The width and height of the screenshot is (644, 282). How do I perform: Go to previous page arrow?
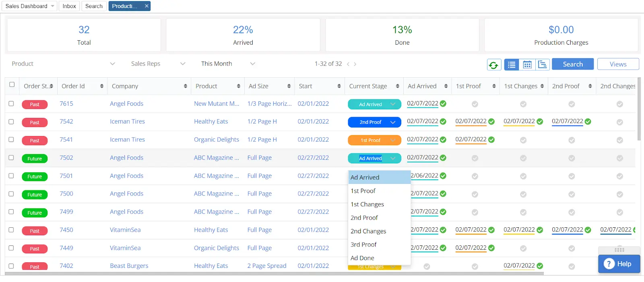[348, 64]
